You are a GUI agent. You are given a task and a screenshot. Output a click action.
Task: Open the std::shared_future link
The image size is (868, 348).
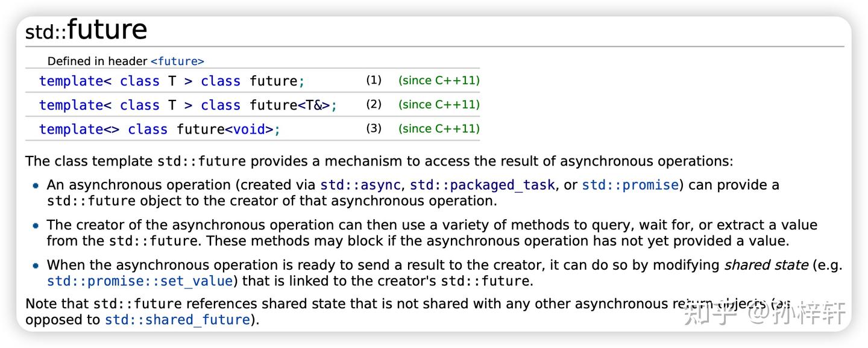click(x=177, y=320)
